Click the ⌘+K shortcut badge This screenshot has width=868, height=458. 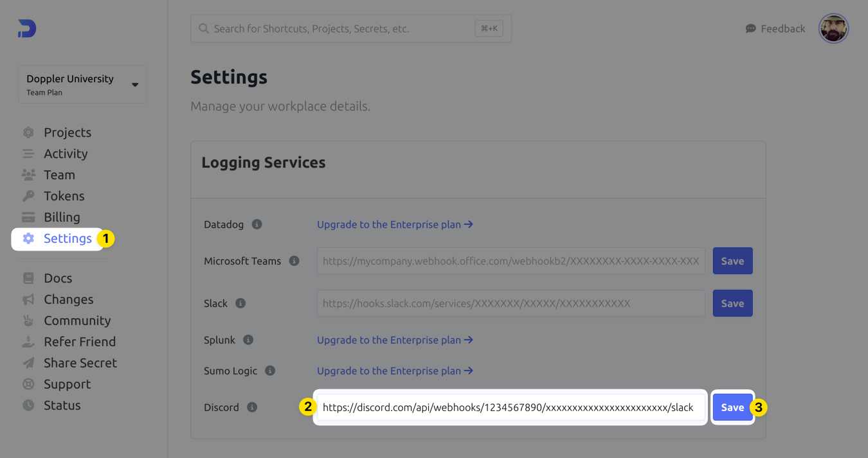click(x=489, y=28)
